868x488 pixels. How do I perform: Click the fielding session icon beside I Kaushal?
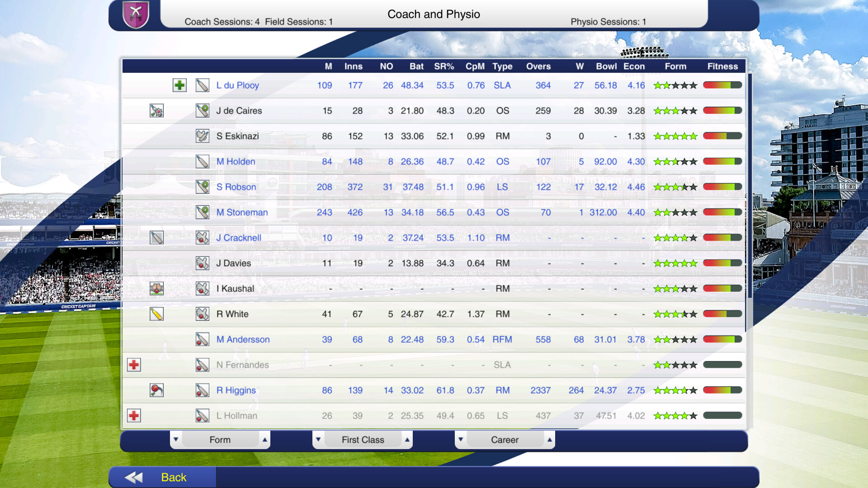(x=156, y=288)
